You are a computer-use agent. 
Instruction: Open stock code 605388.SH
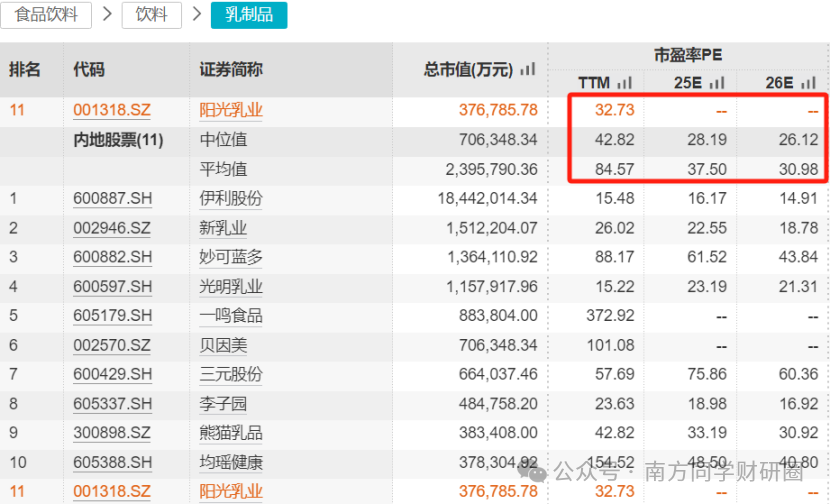tap(112, 463)
